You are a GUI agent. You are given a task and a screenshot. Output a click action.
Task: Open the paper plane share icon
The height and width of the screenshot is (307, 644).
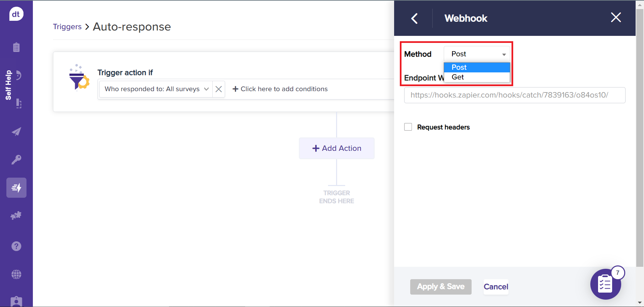tap(16, 131)
